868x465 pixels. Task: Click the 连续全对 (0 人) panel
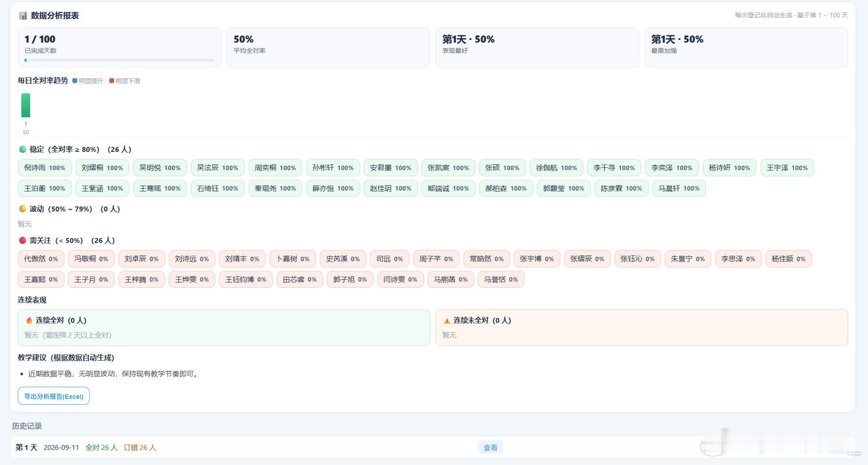[224, 327]
